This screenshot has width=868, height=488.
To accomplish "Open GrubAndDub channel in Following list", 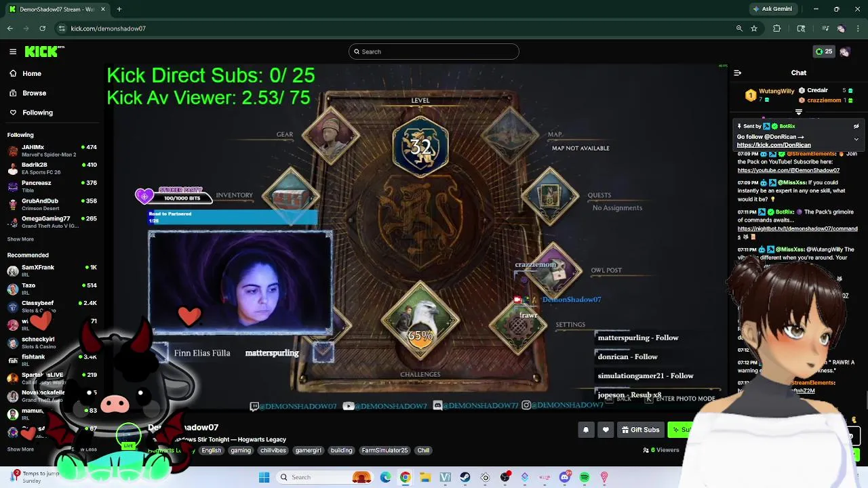I will [52, 204].
